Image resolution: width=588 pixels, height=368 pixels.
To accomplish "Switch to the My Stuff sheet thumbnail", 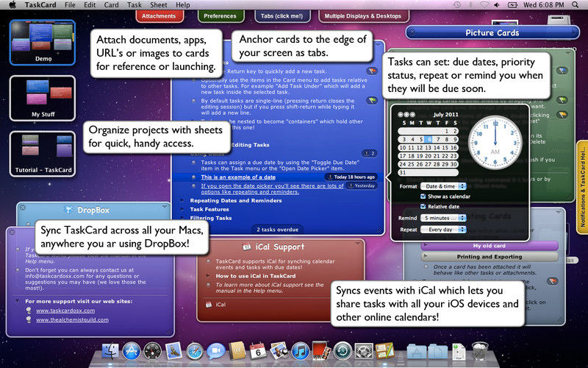I will [43, 98].
